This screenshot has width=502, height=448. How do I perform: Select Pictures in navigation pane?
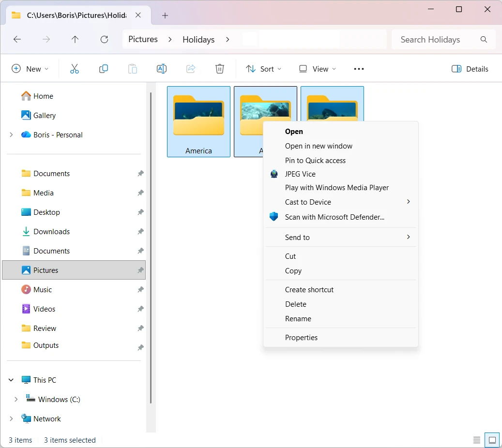pos(74,270)
